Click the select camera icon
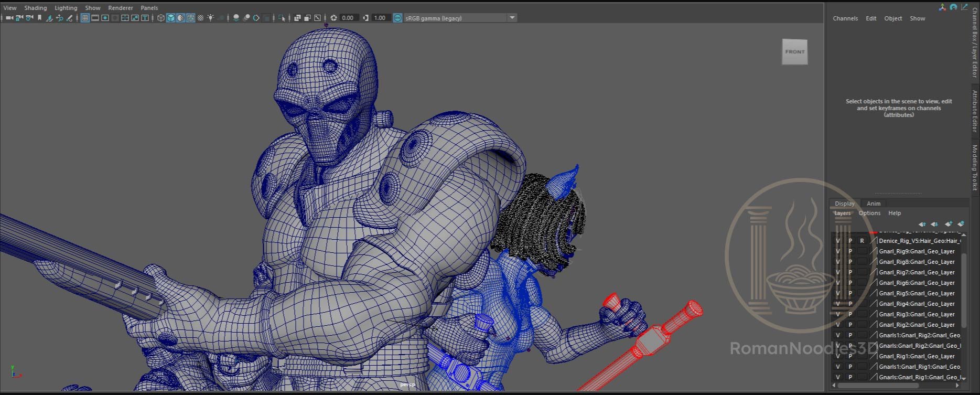Screen dimensions: 980x395 tap(9, 18)
